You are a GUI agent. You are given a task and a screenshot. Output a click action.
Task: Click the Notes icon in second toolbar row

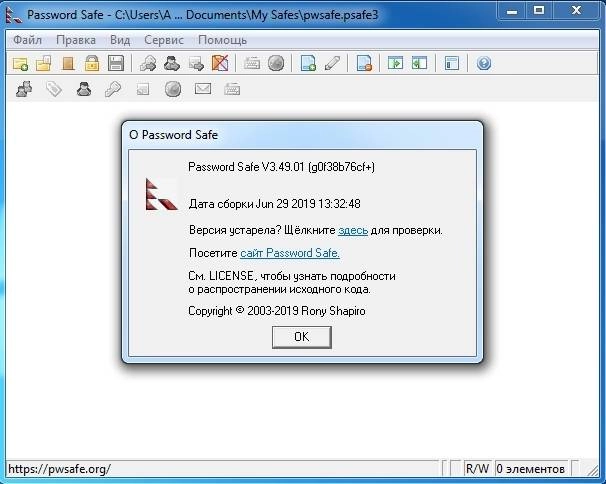click(143, 90)
